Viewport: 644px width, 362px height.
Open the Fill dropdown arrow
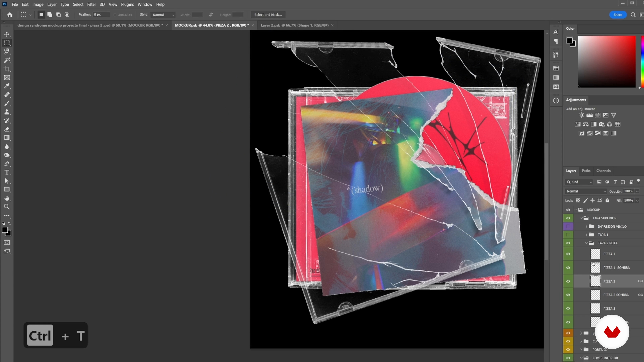point(637,201)
